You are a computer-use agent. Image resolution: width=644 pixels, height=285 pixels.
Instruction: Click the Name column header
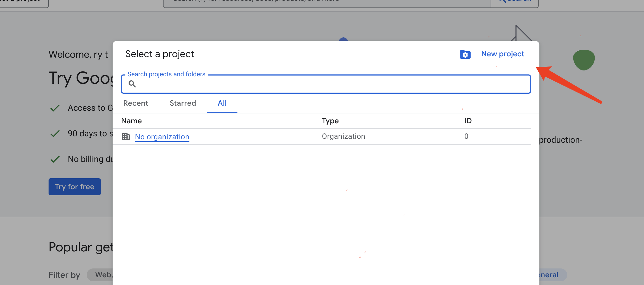click(x=131, y=121)
